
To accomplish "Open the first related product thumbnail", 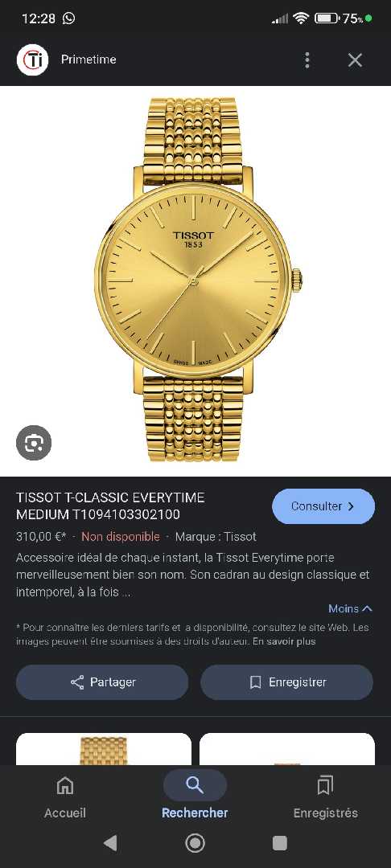I will (x=104, y=749).
